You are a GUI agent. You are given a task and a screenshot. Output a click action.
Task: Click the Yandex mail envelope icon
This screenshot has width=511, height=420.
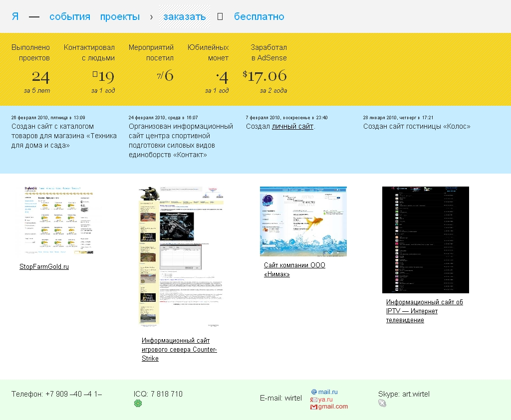tap(313, 400)
